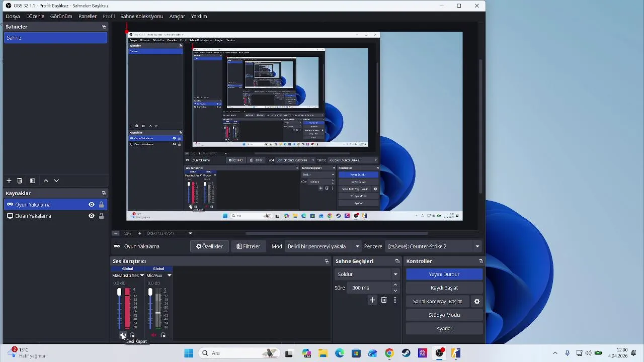Click the OBS Studio taskbar icon
Screen dimensions: 644x362
[439, 353]
